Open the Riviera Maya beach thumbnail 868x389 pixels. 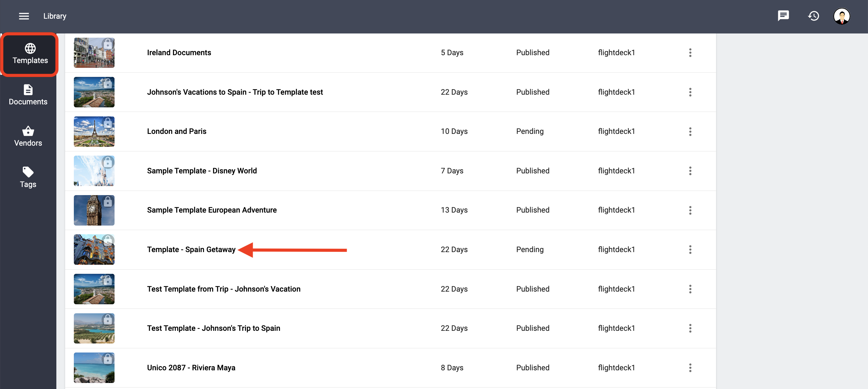94,368
